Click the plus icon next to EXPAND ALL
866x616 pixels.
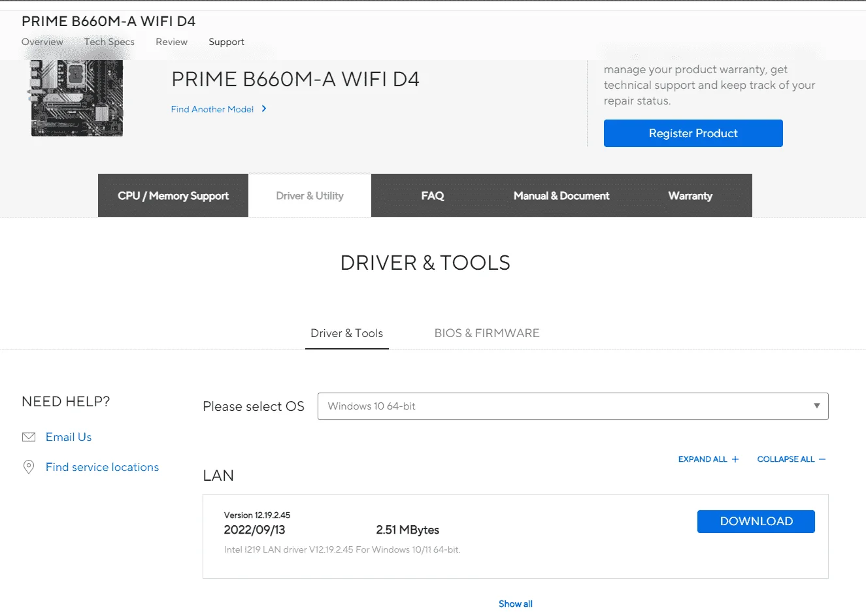click(x=735, y=459)
